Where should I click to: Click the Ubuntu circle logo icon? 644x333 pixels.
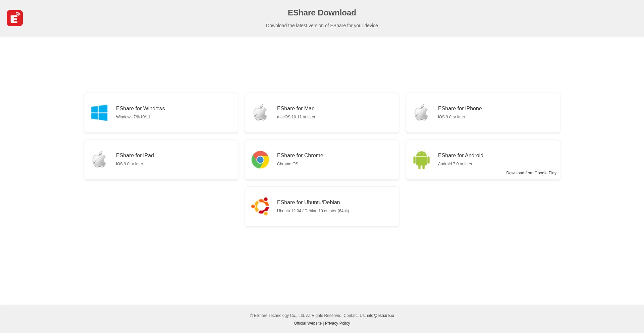pyautogui.click(x=260, y=206)
